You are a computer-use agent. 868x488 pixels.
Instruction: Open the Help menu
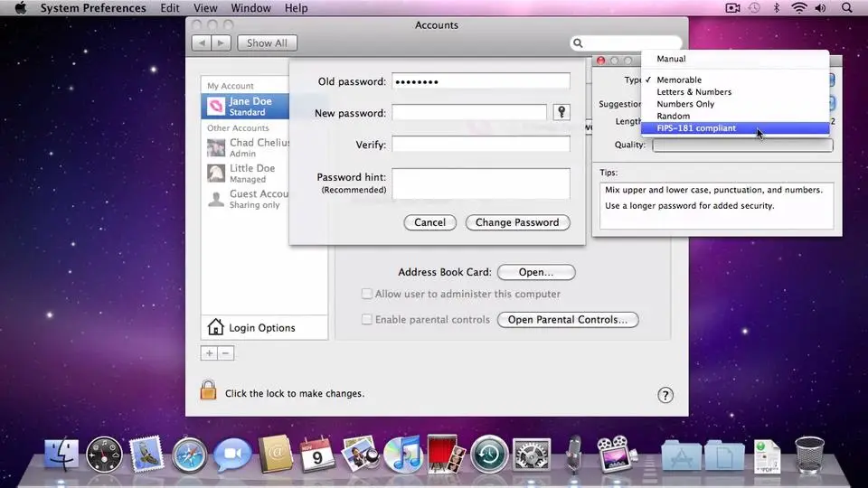(x=297, y=8)
